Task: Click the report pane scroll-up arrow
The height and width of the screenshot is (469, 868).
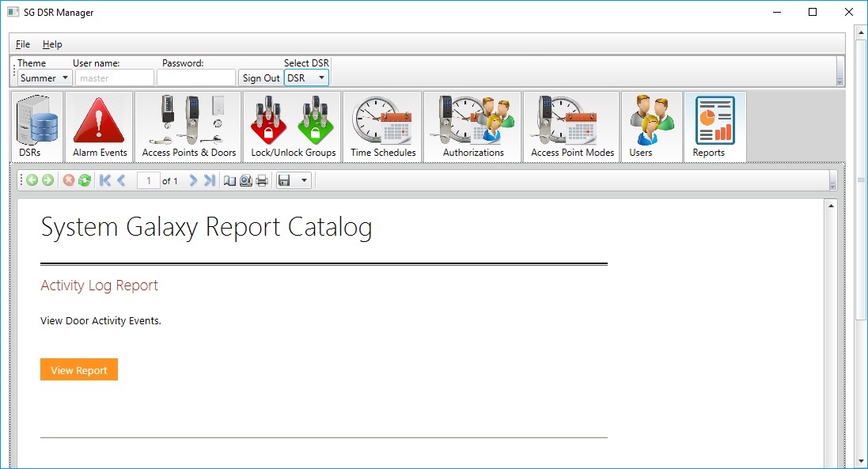Action: click(x=831, y=206)
